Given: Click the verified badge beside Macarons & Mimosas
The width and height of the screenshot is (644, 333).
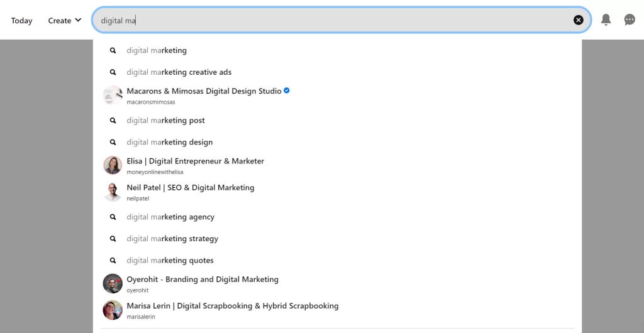Looking at the screenshot, I should point(287,90).
